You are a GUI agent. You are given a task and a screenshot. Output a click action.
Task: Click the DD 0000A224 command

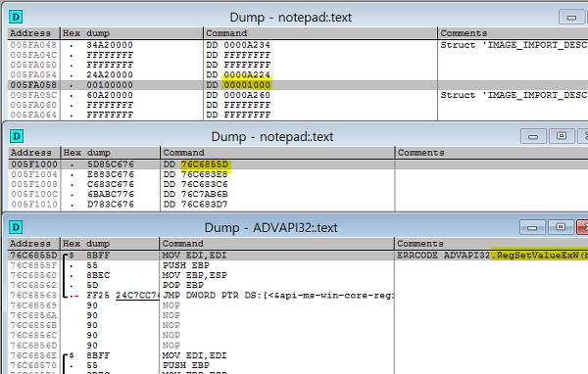[x=238, y=75]
